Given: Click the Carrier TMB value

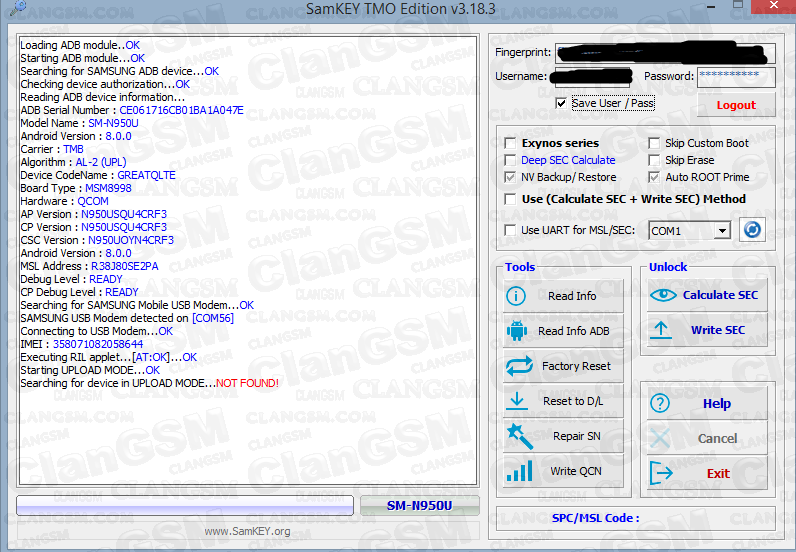Looking at the screenshot, I should [x=73, y=149].
